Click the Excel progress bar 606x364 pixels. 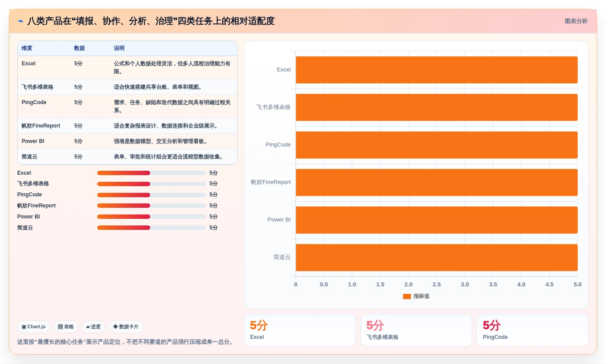[x=151, y=173]
